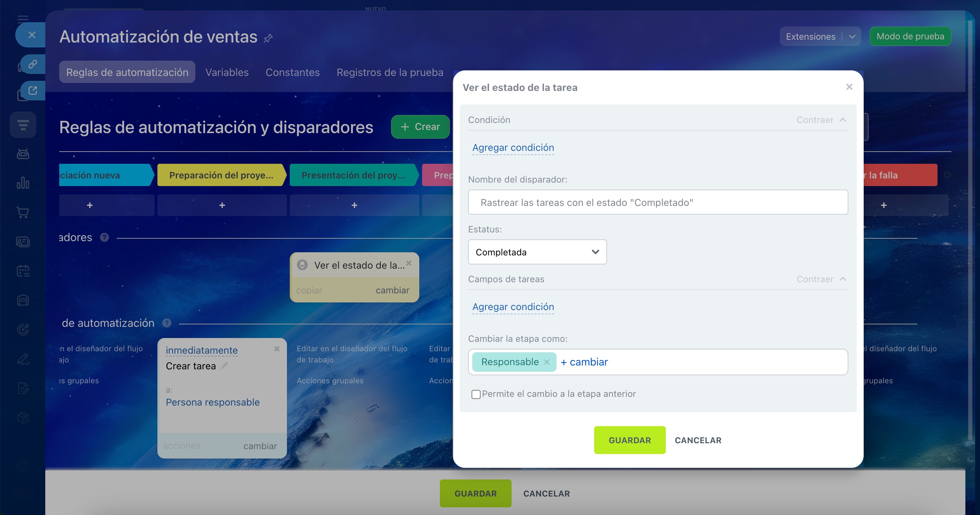This screenshot has width=980, height=515.
Task: Click '+ cambiar' link in the stage field
Action: coord(584,362)
